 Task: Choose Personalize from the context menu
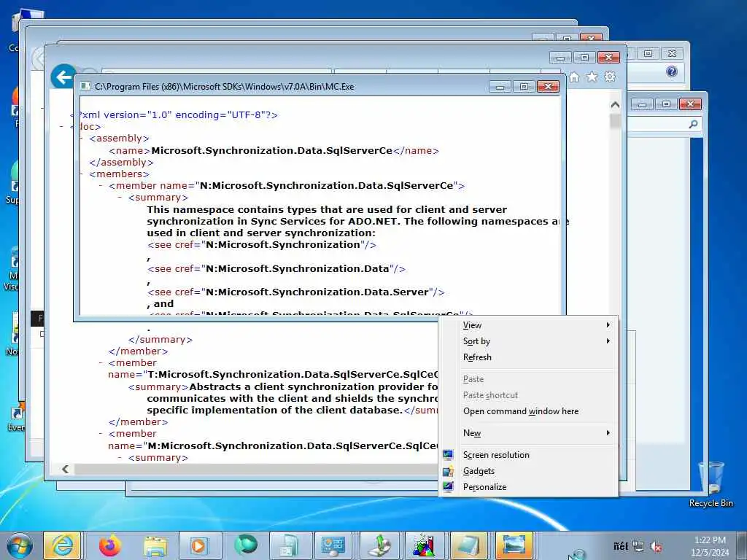coord(529,486)
